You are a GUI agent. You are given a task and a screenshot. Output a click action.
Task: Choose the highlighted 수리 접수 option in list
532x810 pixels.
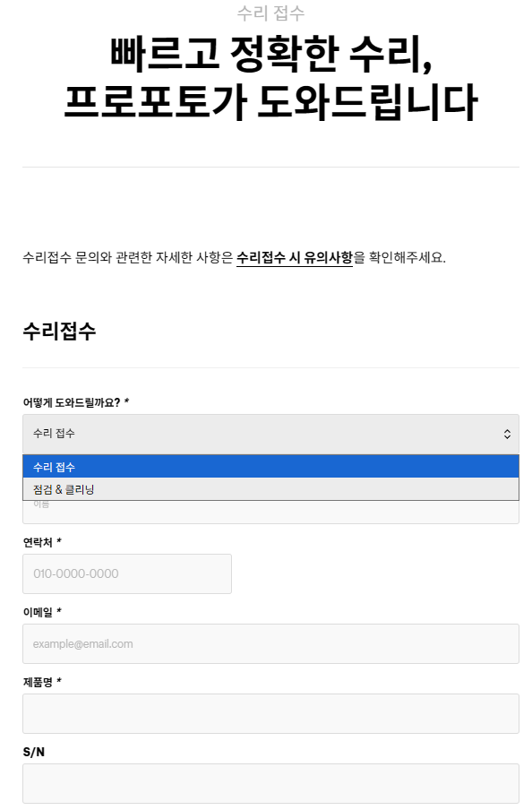tap(270, 467)
